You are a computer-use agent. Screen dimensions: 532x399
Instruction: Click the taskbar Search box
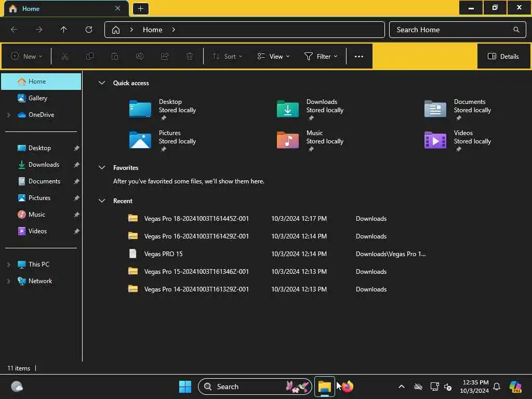point(255,387)
